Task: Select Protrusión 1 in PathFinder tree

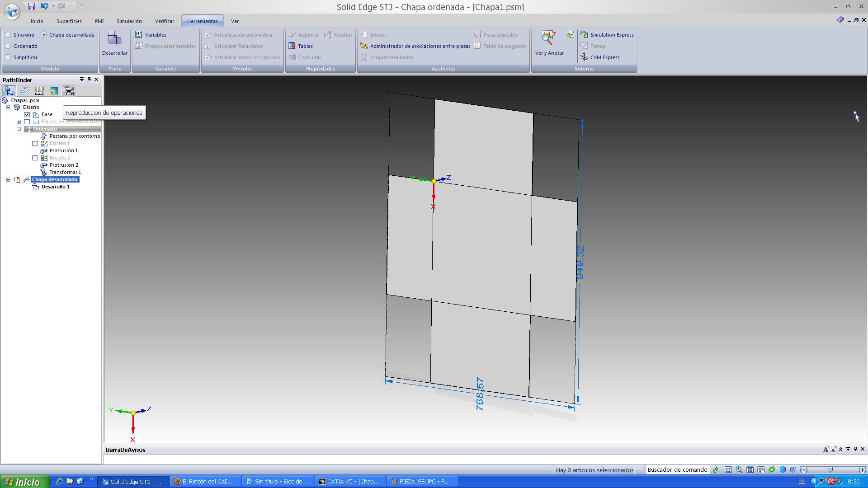Action: tap(64, 150)
